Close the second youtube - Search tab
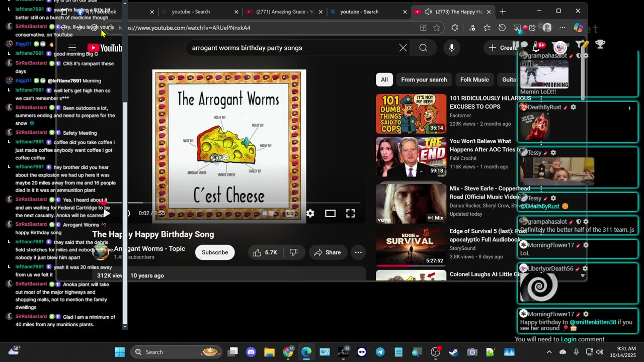The image size is (644, 362). point(405,12)
